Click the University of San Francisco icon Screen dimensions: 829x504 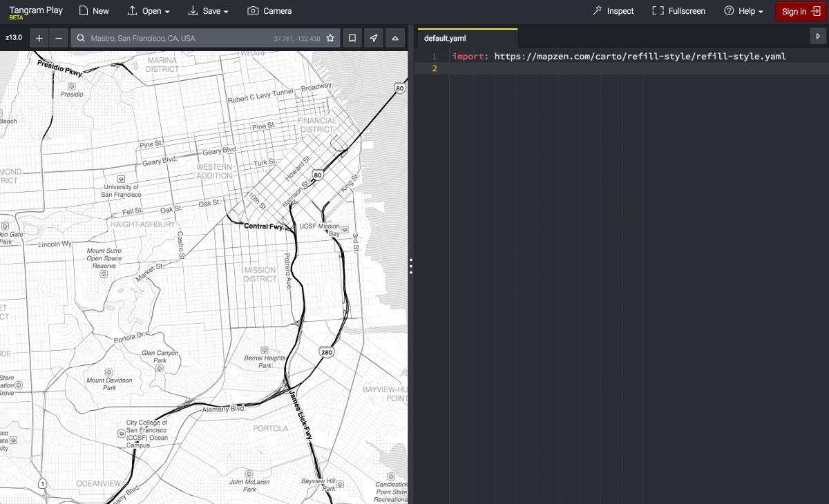tap(121, 178)
